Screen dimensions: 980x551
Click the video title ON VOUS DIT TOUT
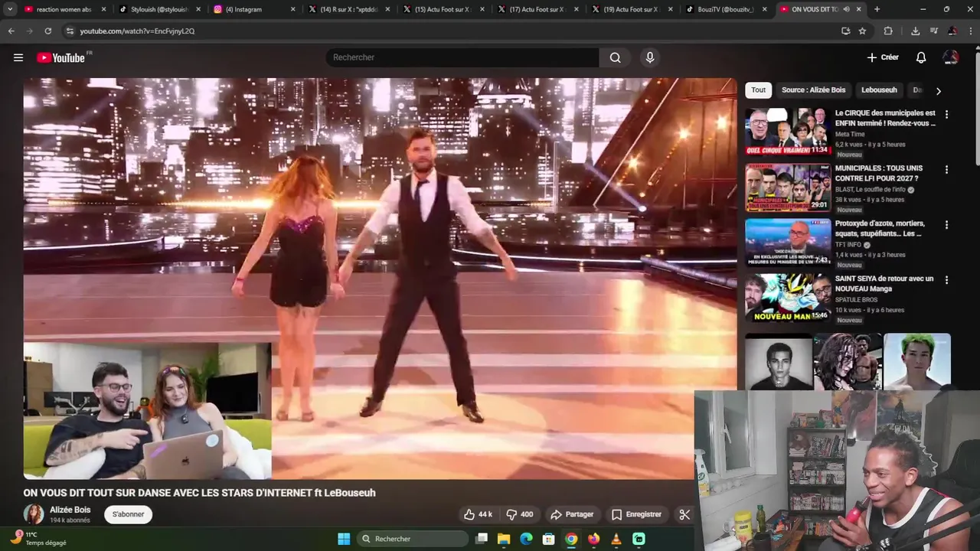click(x=200, y=493)
